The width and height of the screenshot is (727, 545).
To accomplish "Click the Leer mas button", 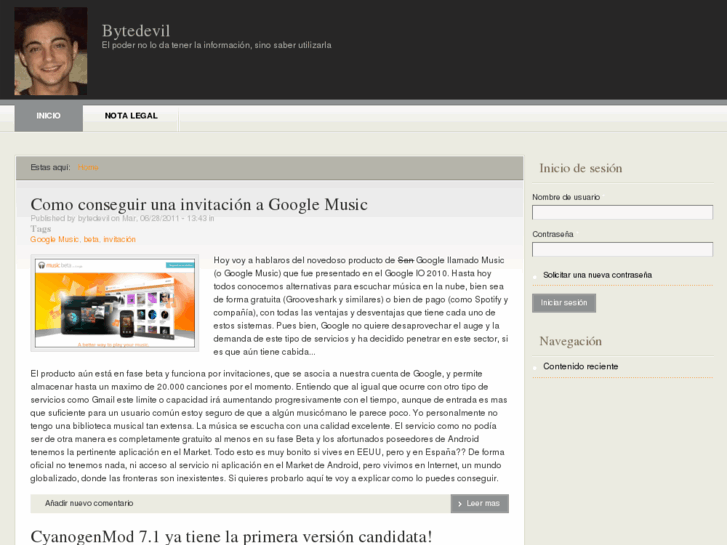I will point(479,504).
